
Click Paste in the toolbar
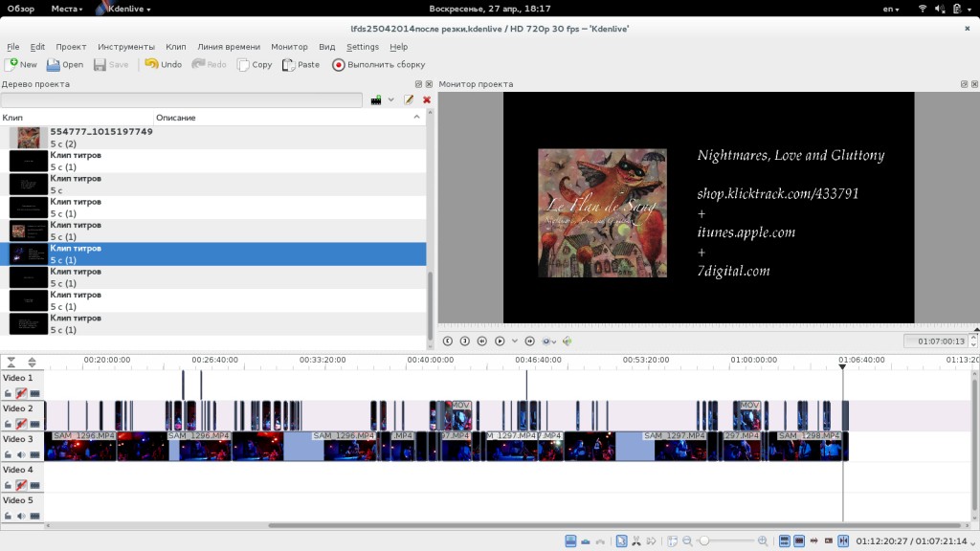coord(301,64)
